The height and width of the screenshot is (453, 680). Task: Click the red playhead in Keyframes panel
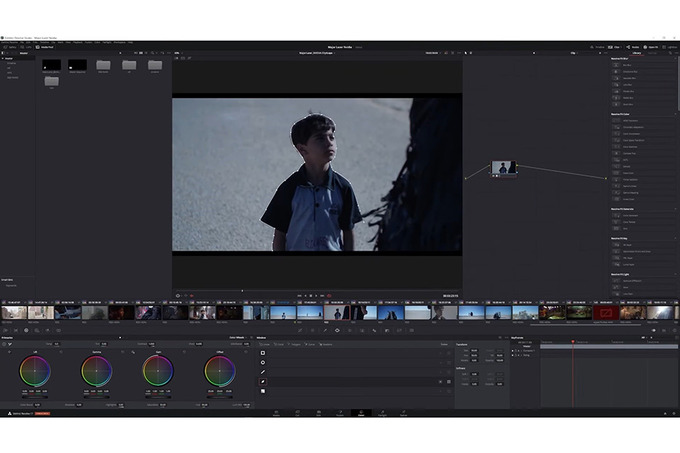tap(572, 342)
